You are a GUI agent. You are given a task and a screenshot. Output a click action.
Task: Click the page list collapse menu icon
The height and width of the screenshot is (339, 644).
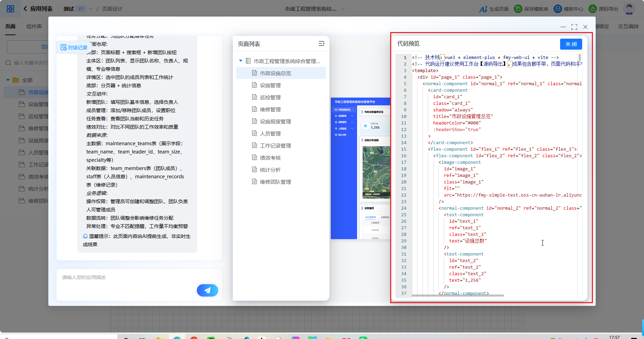pos(321,43)
